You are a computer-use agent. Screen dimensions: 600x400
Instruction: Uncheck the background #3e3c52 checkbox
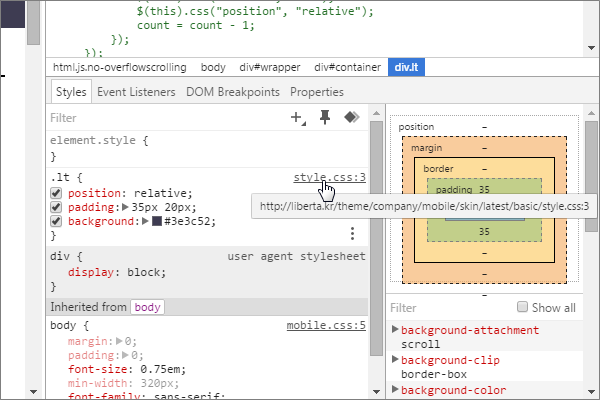pyautogui.click(x=56, y=221)
